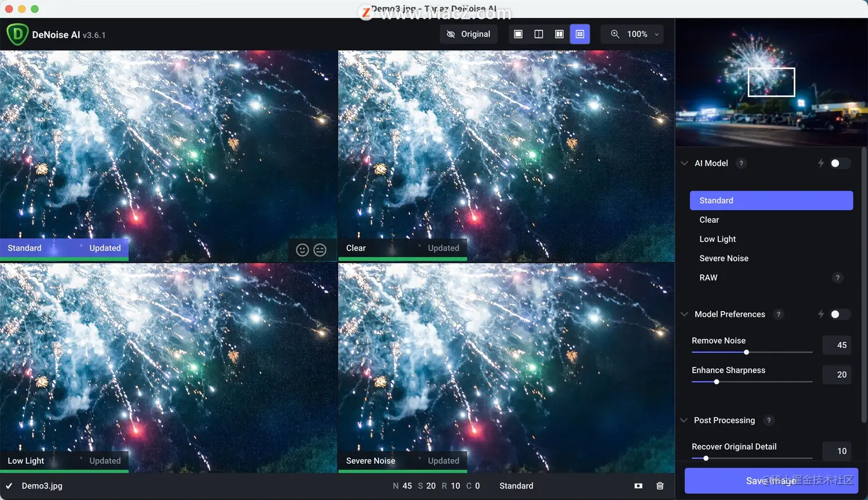
Task: Click the S 20 sharpness value
Action: point(427,486)
